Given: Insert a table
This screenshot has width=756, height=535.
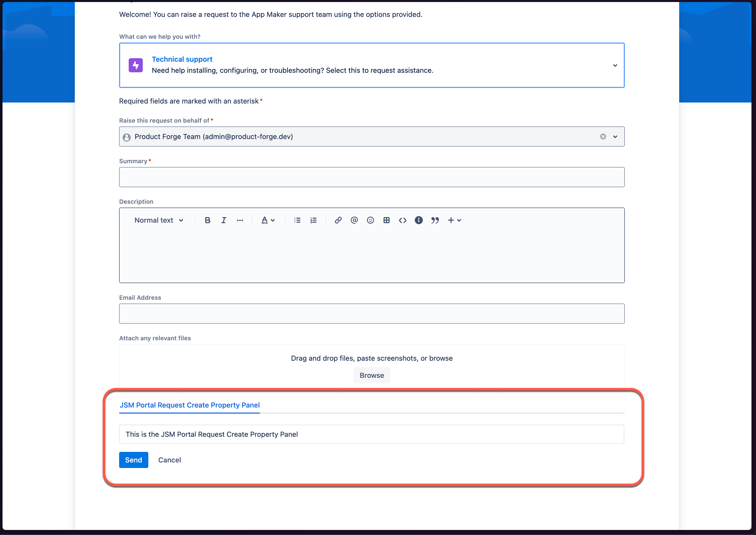Looking at the screenshot, I should pyautogui.click(x=387, y=220).
